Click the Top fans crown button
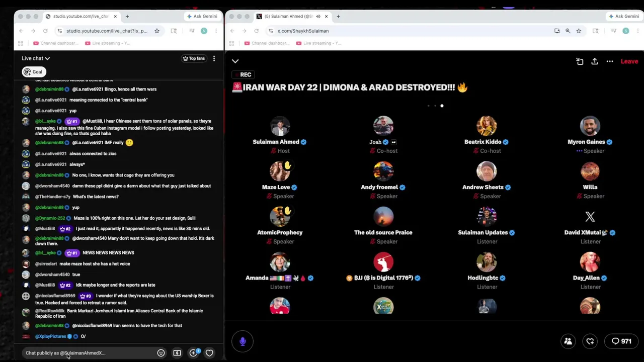644x362 pixels. pos(194,58)
